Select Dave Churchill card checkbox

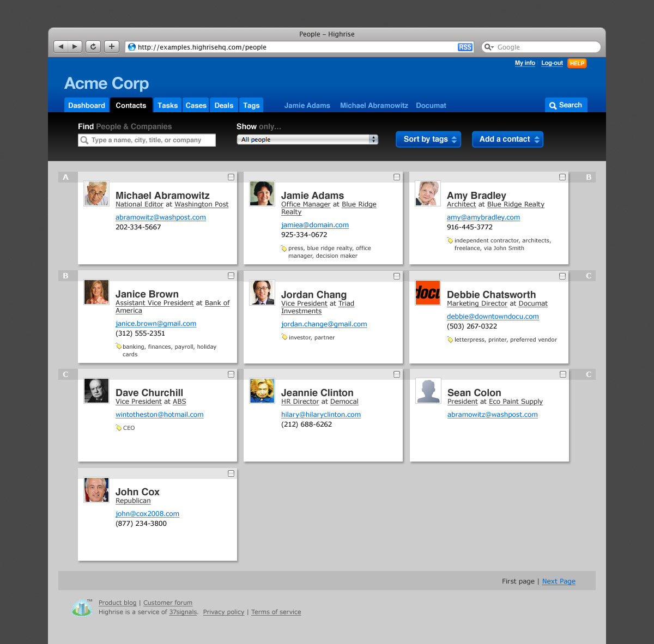[x=231, y=374]
